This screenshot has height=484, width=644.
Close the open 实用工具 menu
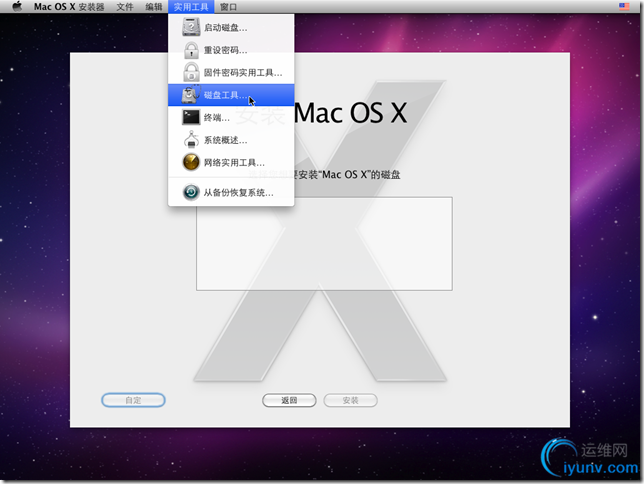pos(191,7)
